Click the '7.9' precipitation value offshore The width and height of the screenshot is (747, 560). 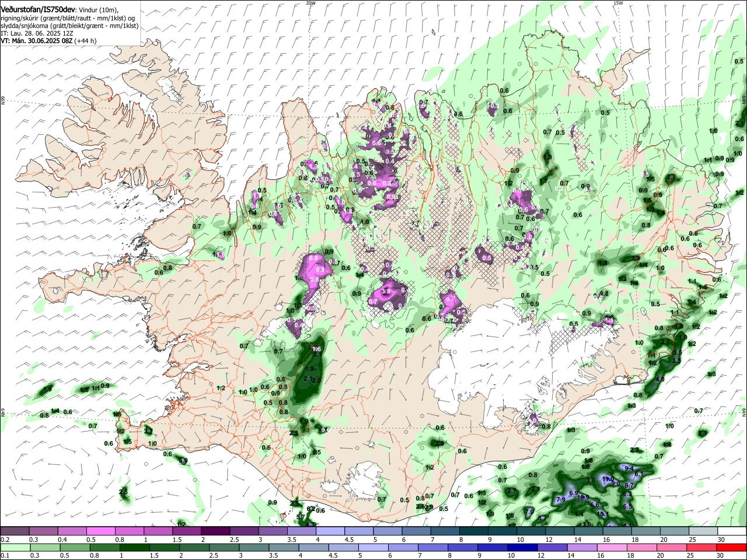[561, 500]
